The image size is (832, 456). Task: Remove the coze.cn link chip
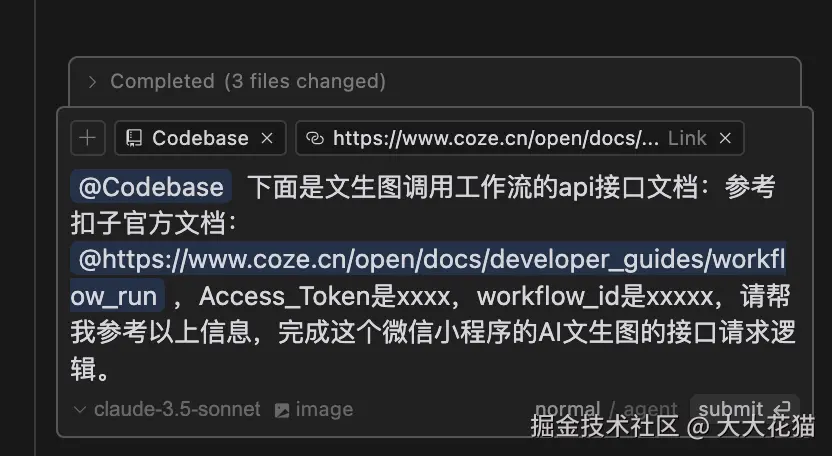(x=725, y=138)
